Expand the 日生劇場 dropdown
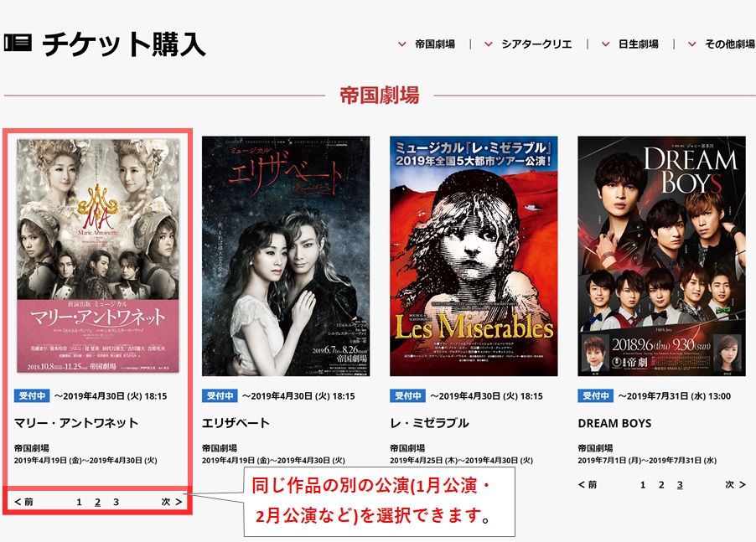This screenshot has width=756, height=542. [629, 44]
